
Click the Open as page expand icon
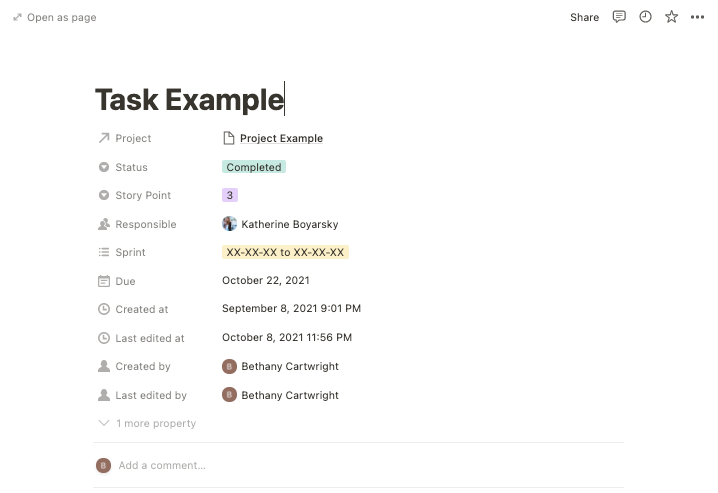(x=17, y=17)
